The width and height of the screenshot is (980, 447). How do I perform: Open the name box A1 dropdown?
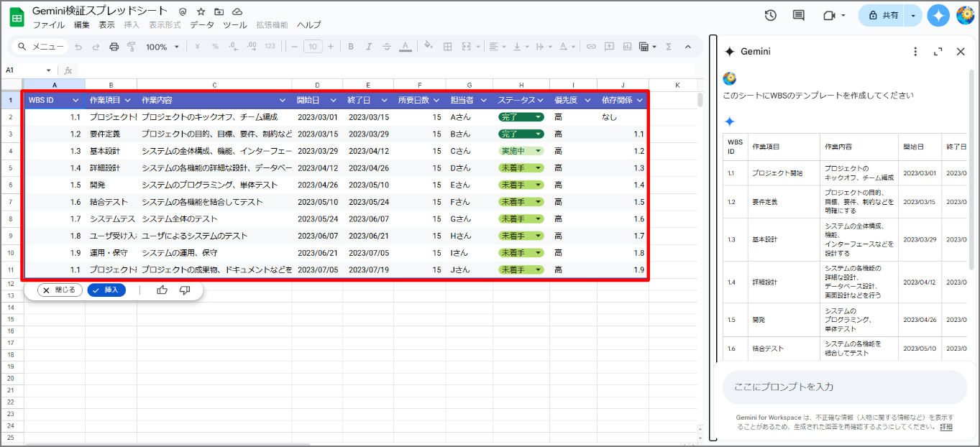49,70
